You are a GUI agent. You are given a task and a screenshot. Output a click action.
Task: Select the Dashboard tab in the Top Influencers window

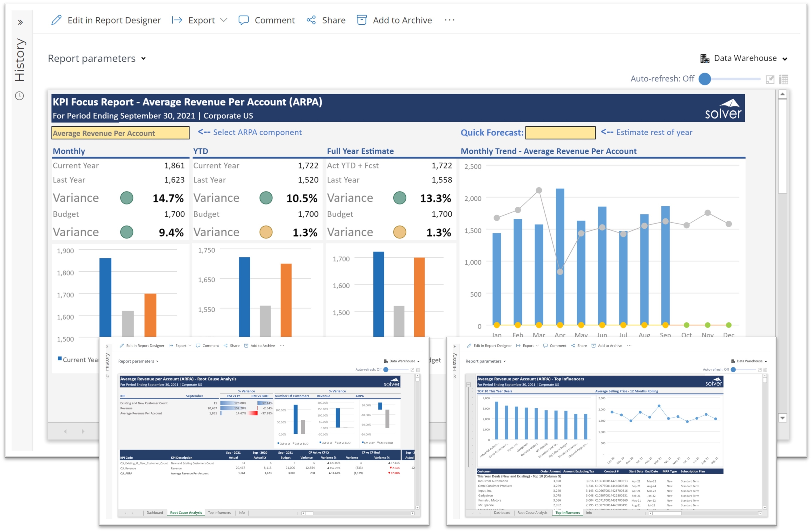(502, 513)
